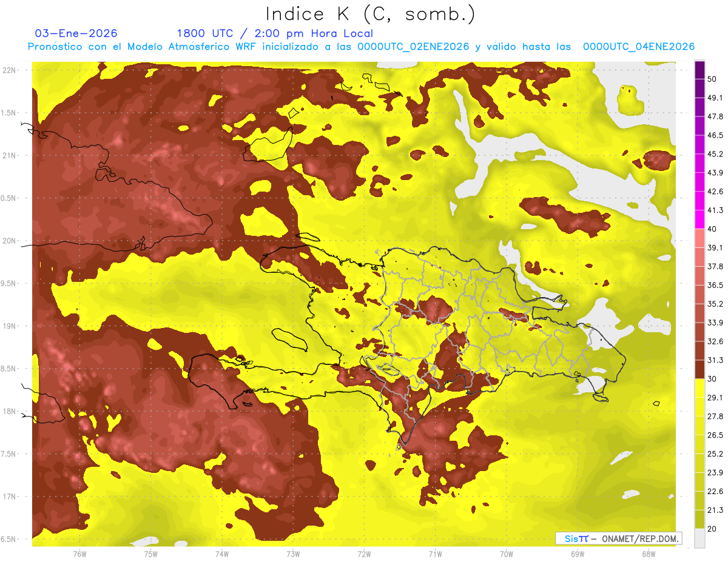Screen dimensions: 728x562
Task: Click the colorbar value "30"
Action: point(713,378)
